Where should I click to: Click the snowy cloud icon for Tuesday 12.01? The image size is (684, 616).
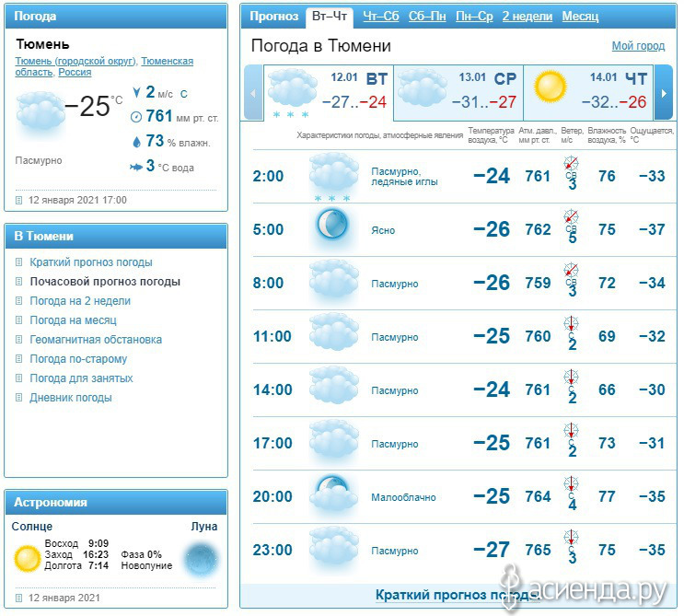tap(292, 91)
